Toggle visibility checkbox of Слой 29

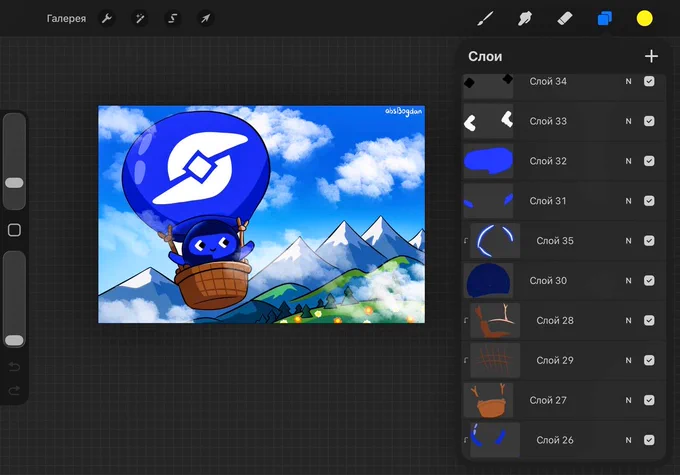click(649, 360)
